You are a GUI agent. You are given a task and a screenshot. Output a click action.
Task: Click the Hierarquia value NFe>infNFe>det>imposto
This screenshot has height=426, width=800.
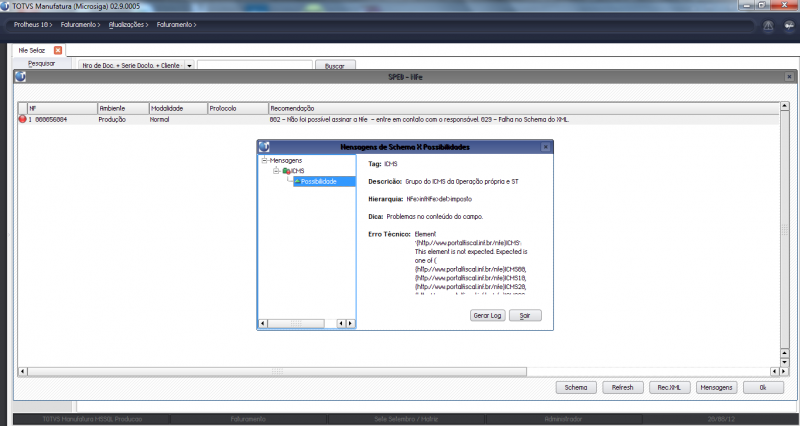(x=439, y=199)
